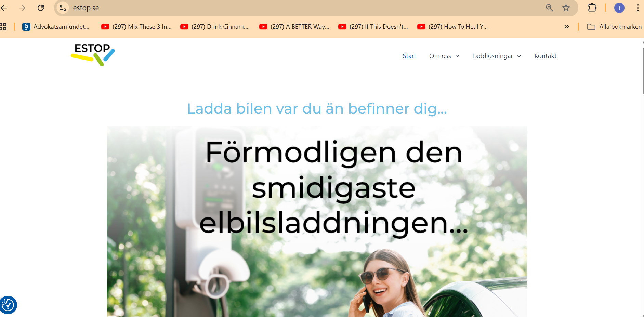
Task: Open the cookie consent settings badge
Action: 8,305
